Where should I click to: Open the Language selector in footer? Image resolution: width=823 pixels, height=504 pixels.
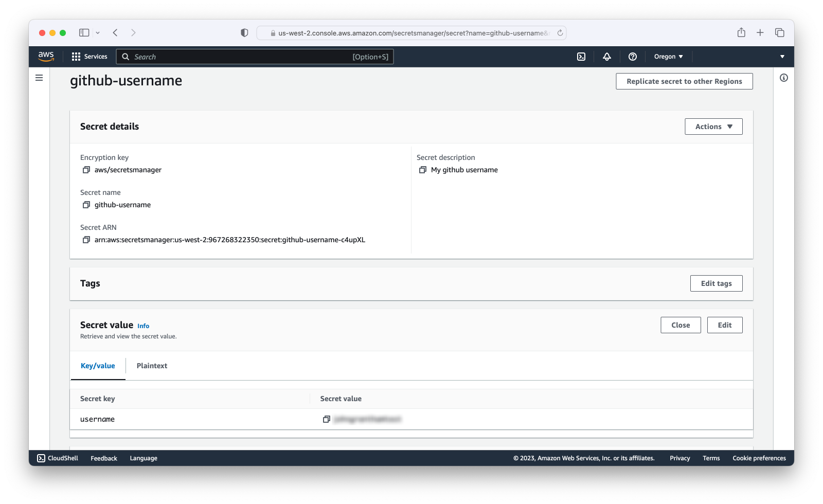(144, 458)
